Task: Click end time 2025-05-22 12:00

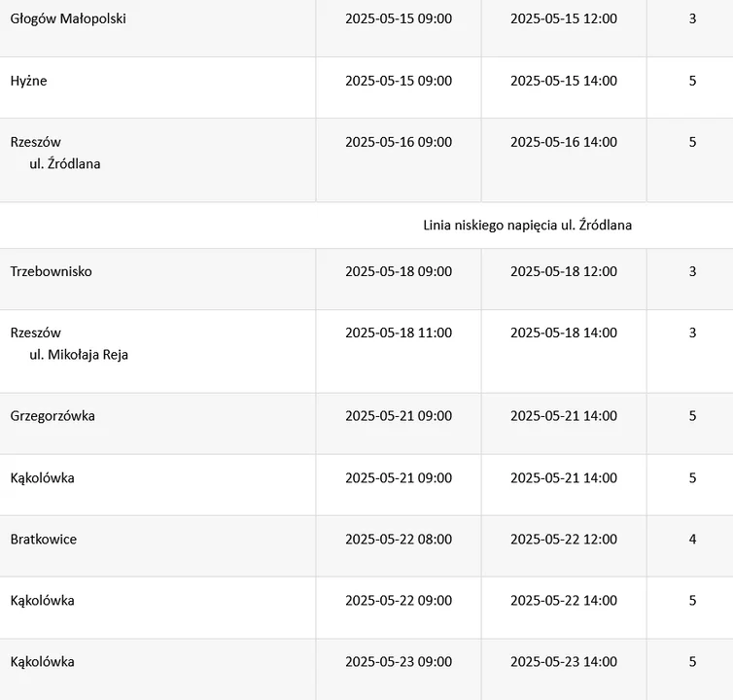Action: click(564, 540)
